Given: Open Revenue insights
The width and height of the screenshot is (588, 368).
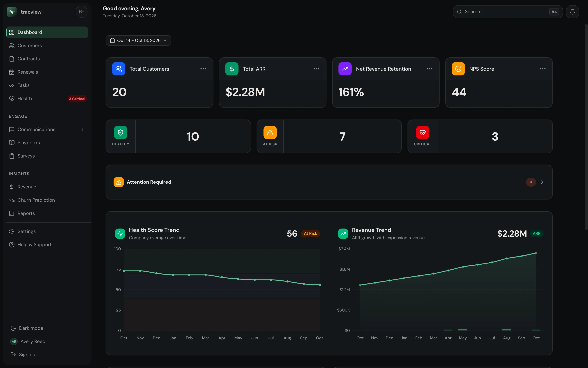Looking at the screenshot, I should pos(47,187).
